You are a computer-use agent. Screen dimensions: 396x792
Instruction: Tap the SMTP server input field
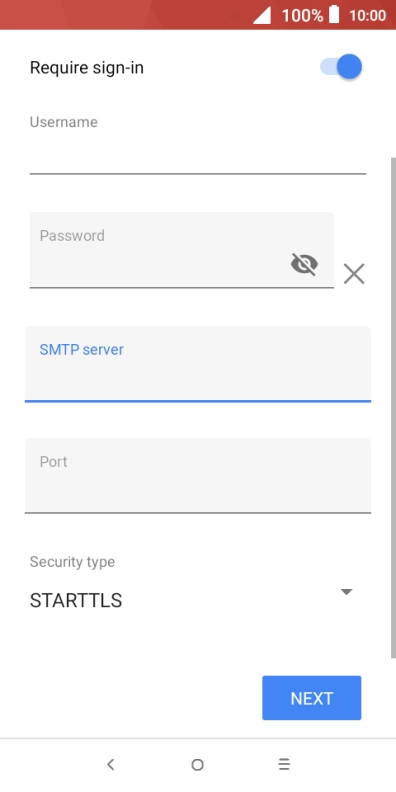click(x=198, y=364)
